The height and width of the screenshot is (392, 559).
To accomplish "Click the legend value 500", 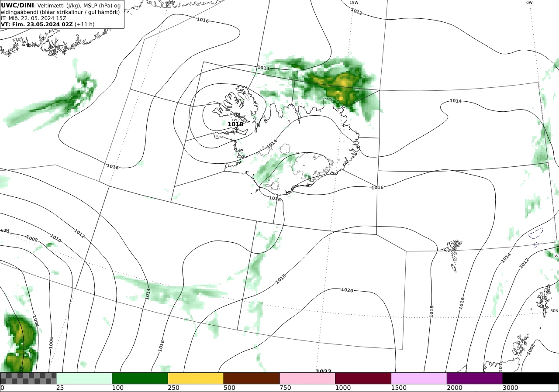I will 229,388.
